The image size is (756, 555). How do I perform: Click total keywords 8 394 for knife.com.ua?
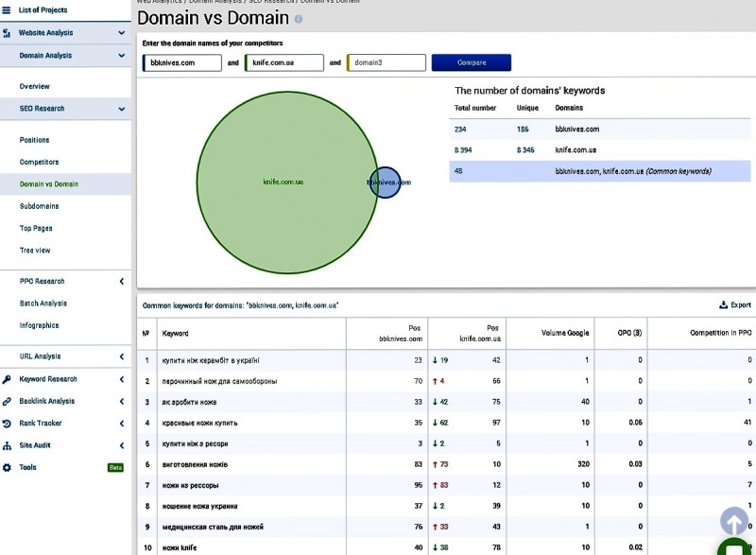(x=463, y=150)
